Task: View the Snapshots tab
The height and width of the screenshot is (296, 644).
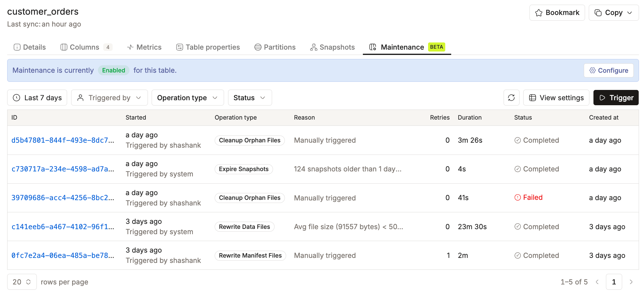Action: click(332, 47)
